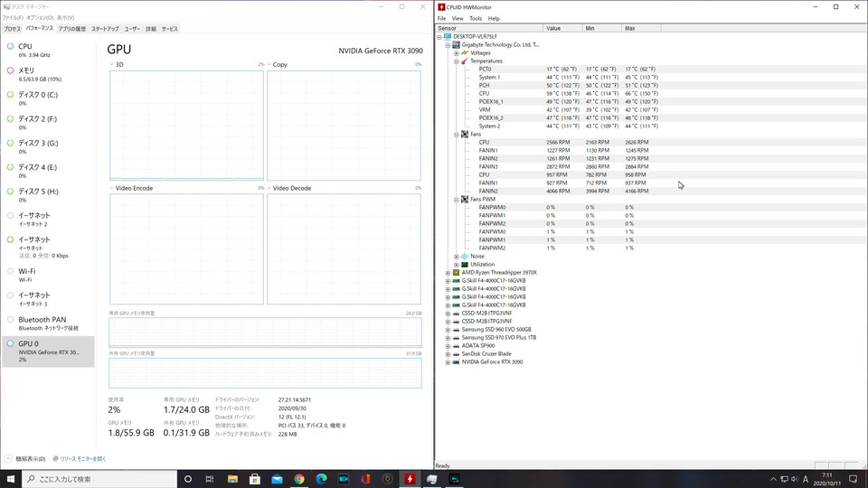The image size is (868, 488).
Task: Select Disk 2 (F:) in the sidebar
Action: pyautogui.click(x=48, y=123)
